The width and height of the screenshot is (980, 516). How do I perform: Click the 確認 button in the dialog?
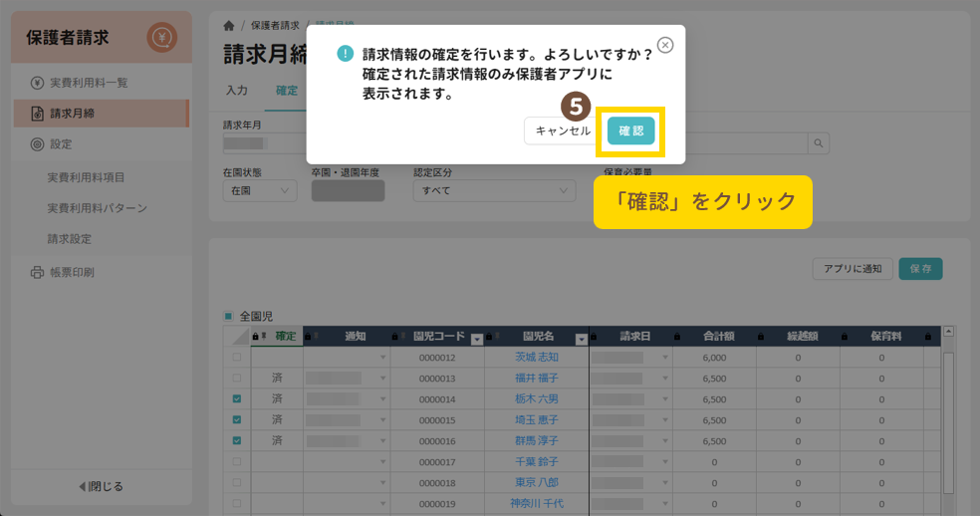pyautogui.click(x=630, y=130)
